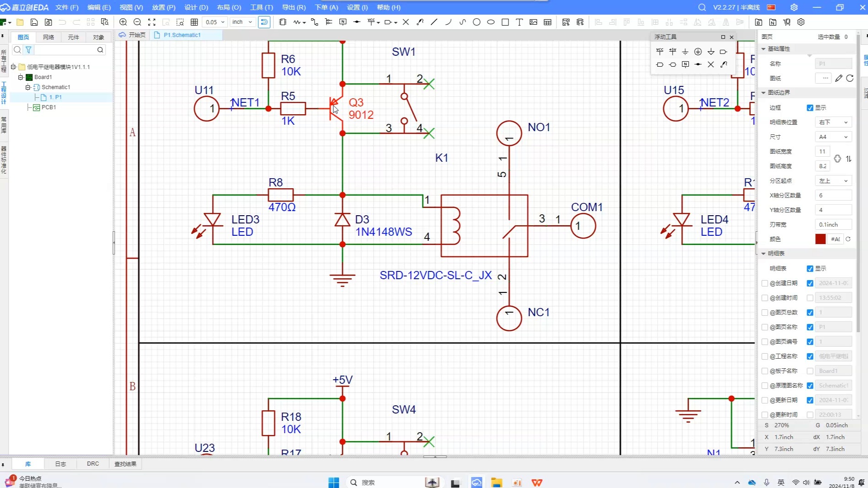868x488 pixels.
Task: Click the border color red swatch
Action: tap(820, 239)
